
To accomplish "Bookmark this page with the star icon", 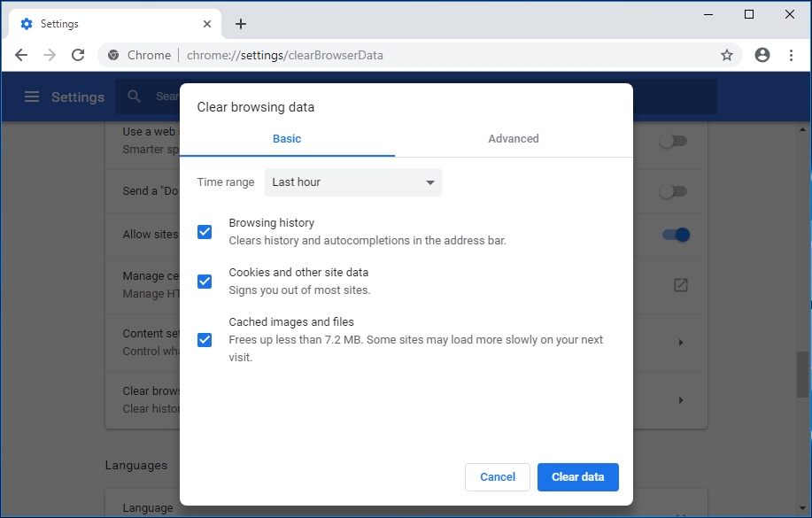I will pos(727,54).
